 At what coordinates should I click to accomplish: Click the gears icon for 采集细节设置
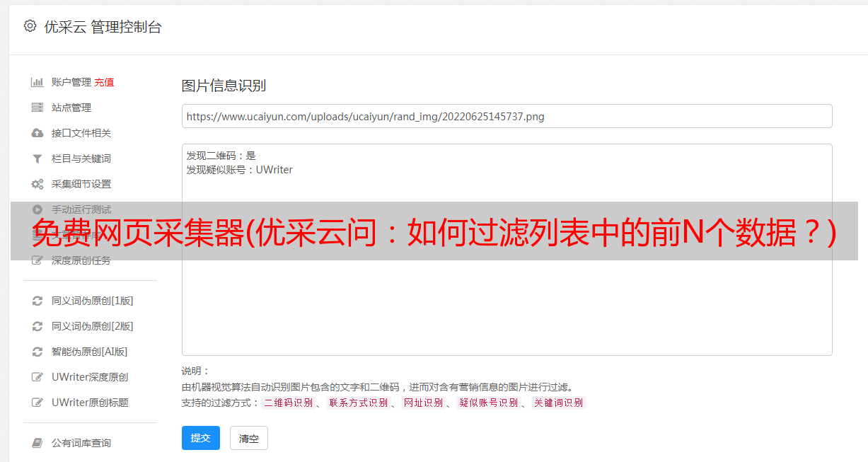37,184
